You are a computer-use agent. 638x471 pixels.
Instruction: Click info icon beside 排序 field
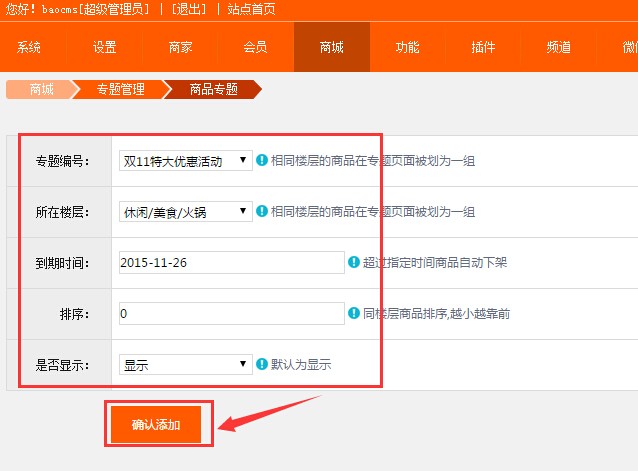tap(354, 313)
